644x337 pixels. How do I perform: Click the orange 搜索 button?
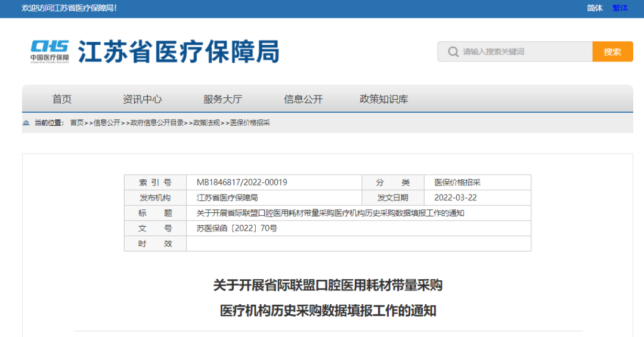click(x=612, y=52)
